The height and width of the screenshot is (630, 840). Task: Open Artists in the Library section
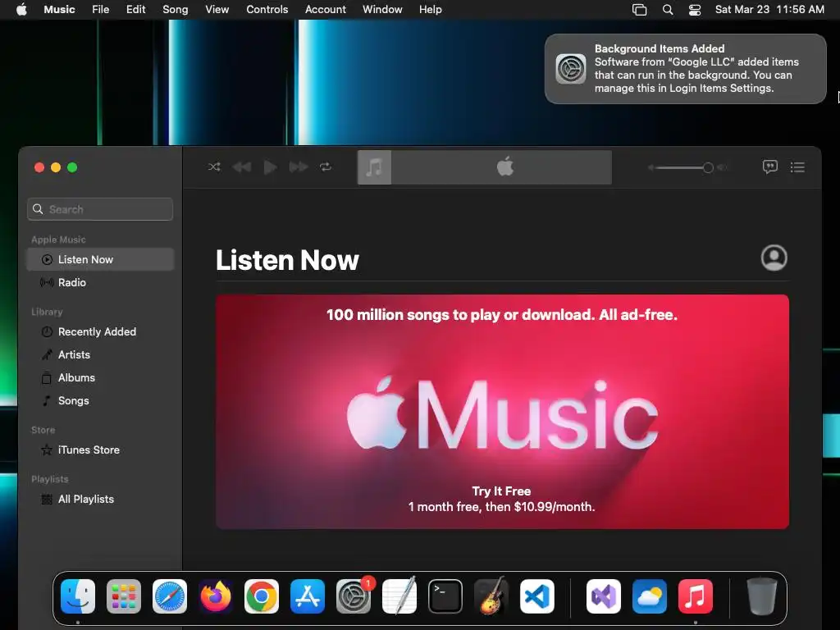pyautogui.click(x=100, y=354)
